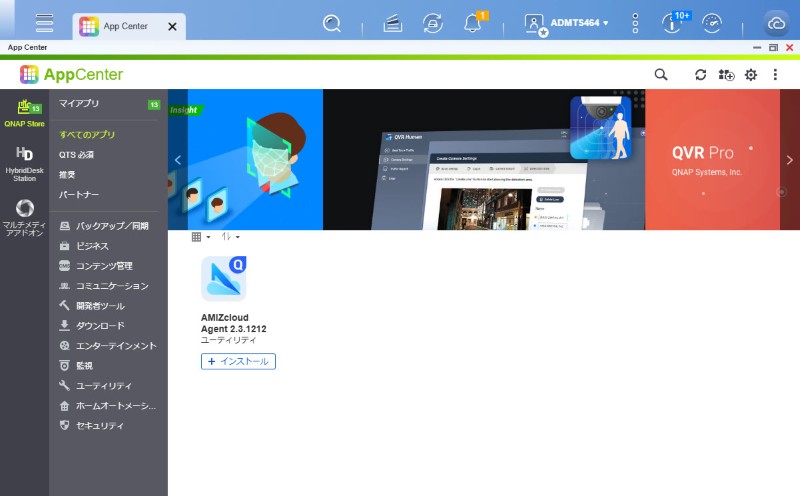Click インストール button for AMIZcloud Agent

click(238, 361)
